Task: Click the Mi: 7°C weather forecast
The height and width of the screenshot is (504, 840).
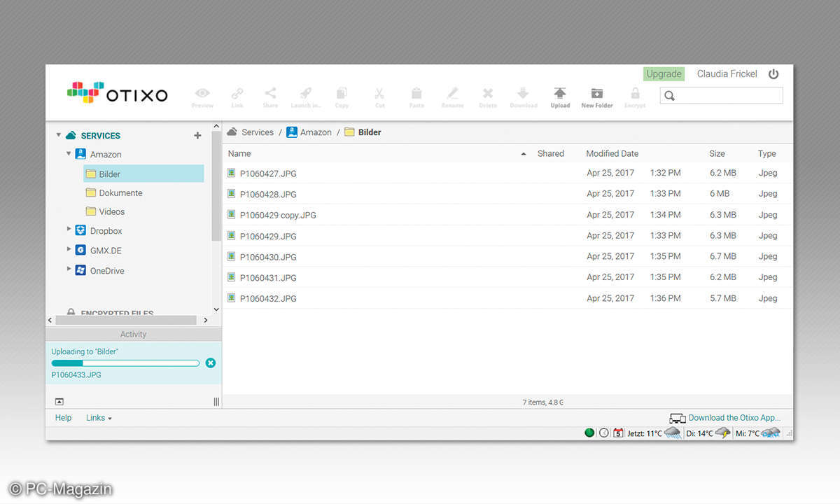Action: pyautogui.click(x=758, y=433)
